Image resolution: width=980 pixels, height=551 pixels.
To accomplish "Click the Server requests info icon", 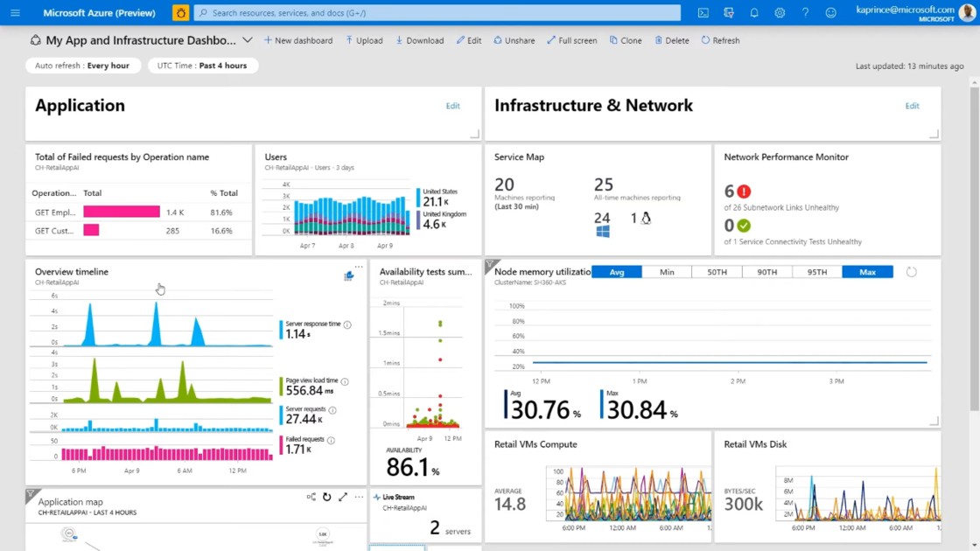I will pyautogui.click(x=332, y=410).
